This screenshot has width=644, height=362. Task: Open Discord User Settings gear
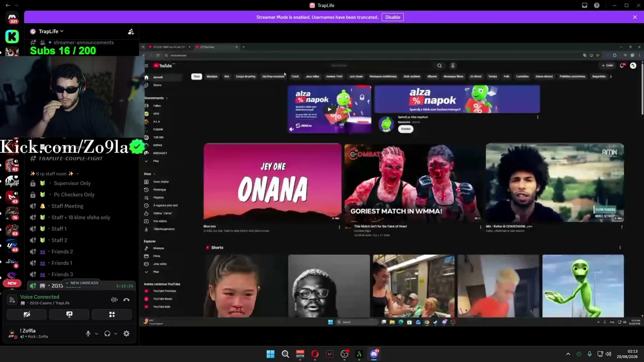click(126, 333)
